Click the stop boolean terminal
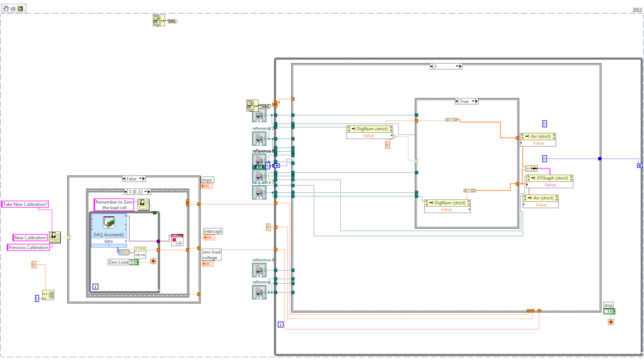This screenshot has width=644, height=361. pyautogui.click(x=609, y=311)
